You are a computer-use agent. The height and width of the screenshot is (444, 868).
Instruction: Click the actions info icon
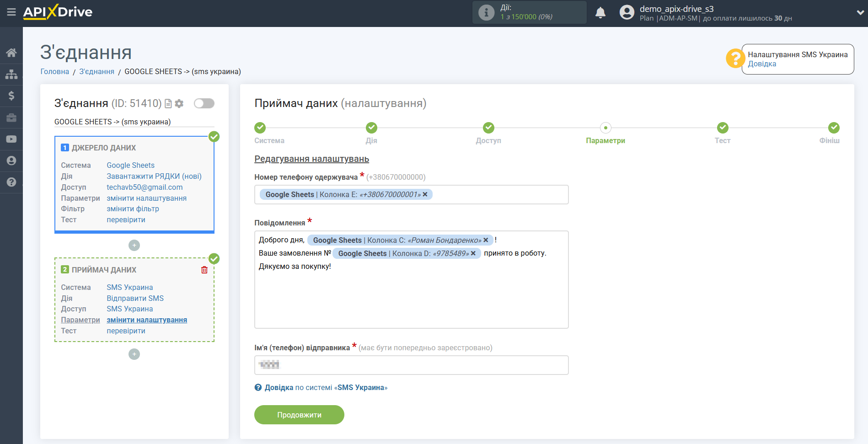[486, 12]
